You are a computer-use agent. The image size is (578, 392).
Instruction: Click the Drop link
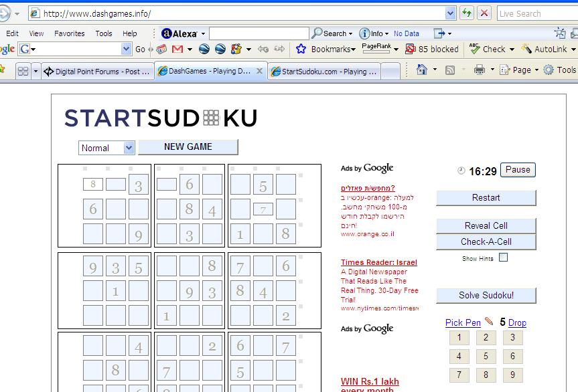click(517, 323)
